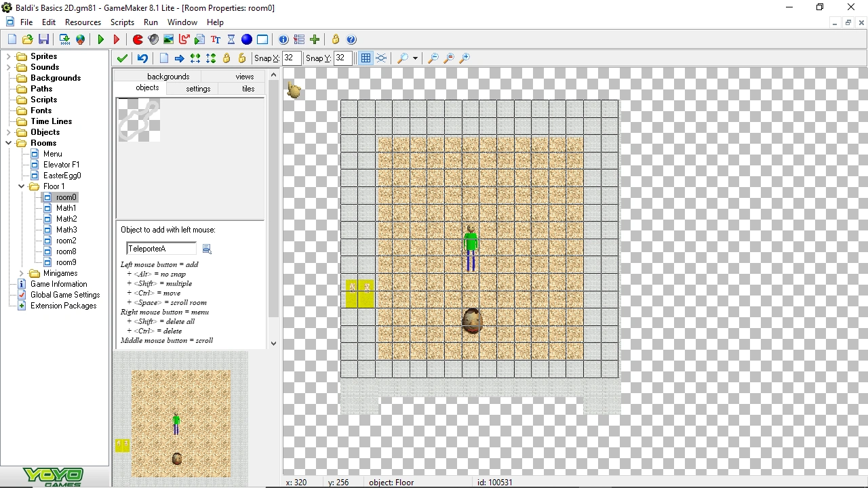Viewport: 868px width, 488px height.
Task: Select room9 in the resource tree
Action: pos(66,262)
